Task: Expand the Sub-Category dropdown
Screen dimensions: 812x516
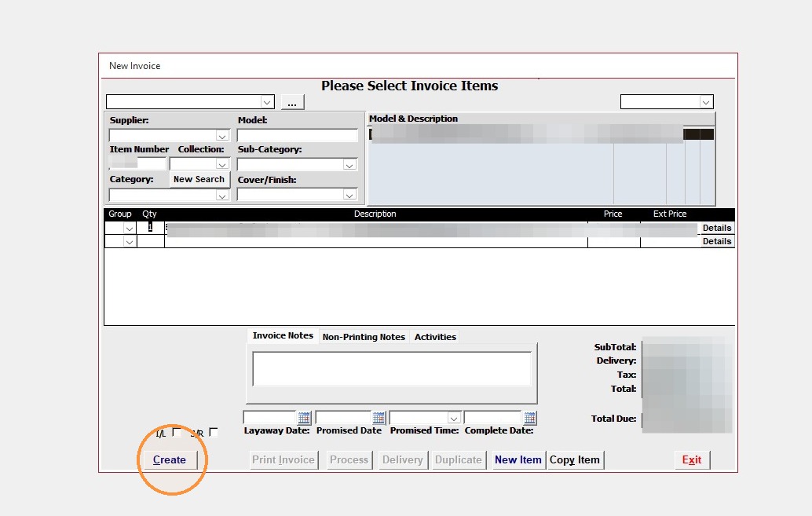Action: point(349,165)
